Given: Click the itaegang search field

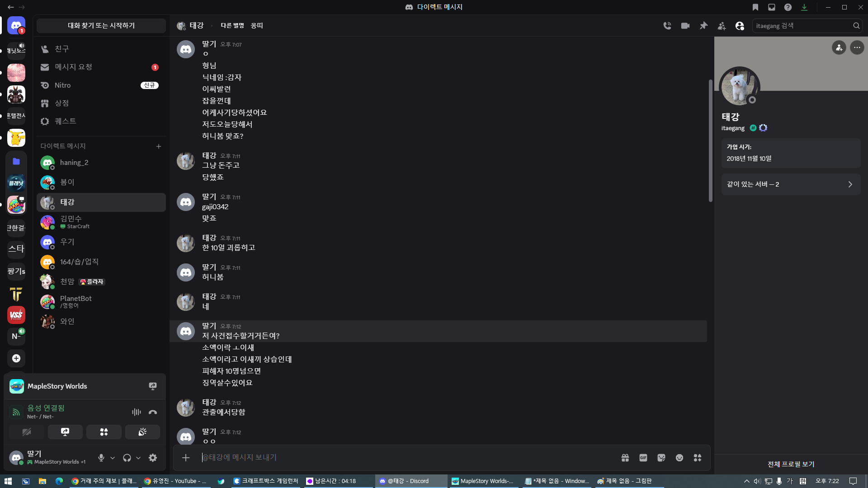Looking at the screenshot, I should click(807, 26).
